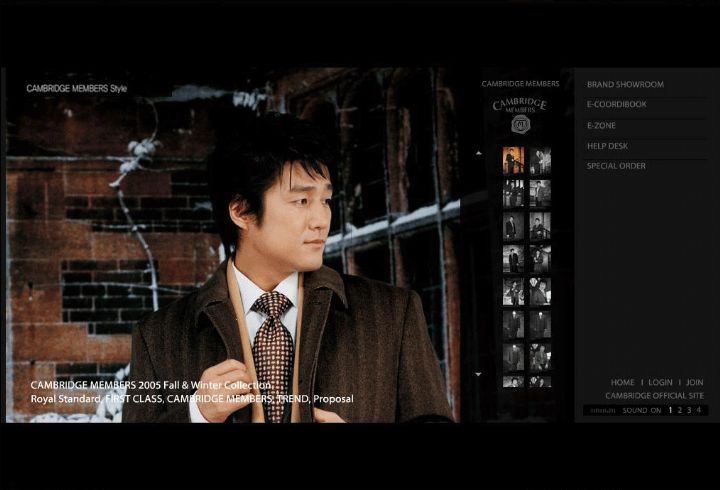Click the HOME link
The height and width of the screenshot is (490, 720).
pyautogui.click(x=622, y=382)
